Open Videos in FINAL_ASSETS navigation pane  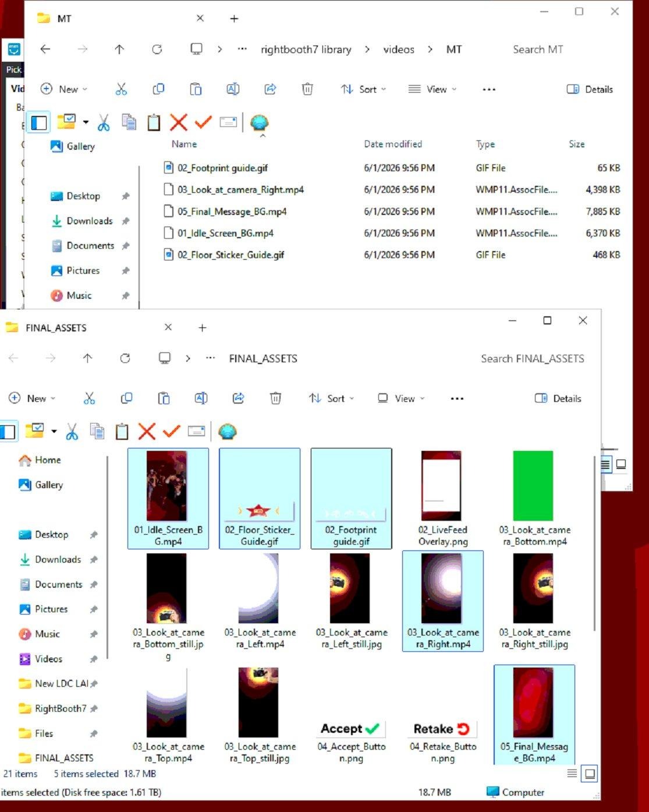pos(49,659)
